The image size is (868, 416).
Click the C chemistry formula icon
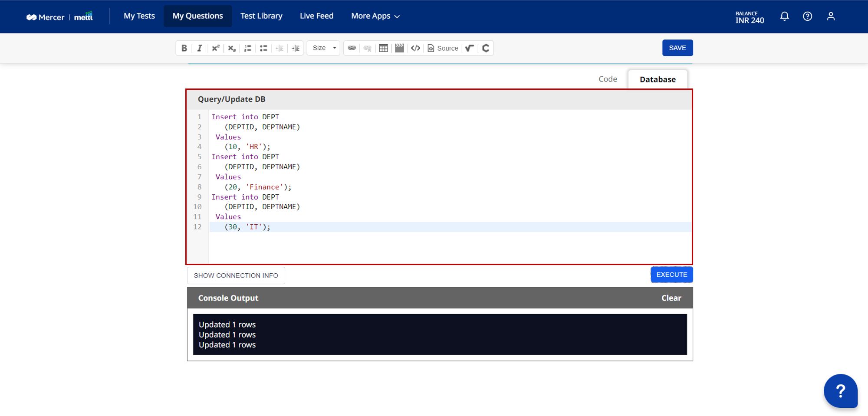pyautogui.click(x=486, y=48)
